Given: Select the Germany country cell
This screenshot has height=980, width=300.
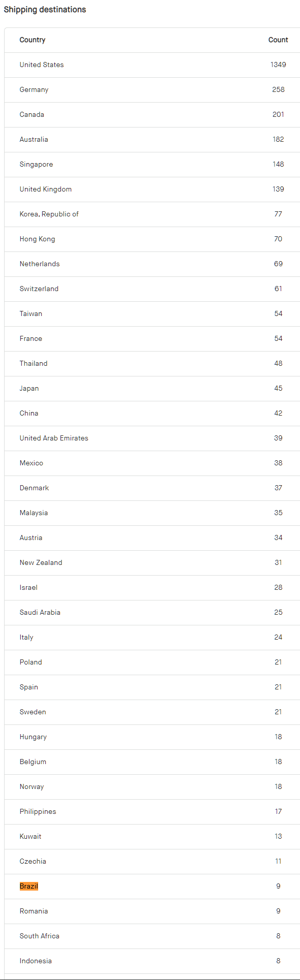Looking at the screenshot, I should point(34,90).
